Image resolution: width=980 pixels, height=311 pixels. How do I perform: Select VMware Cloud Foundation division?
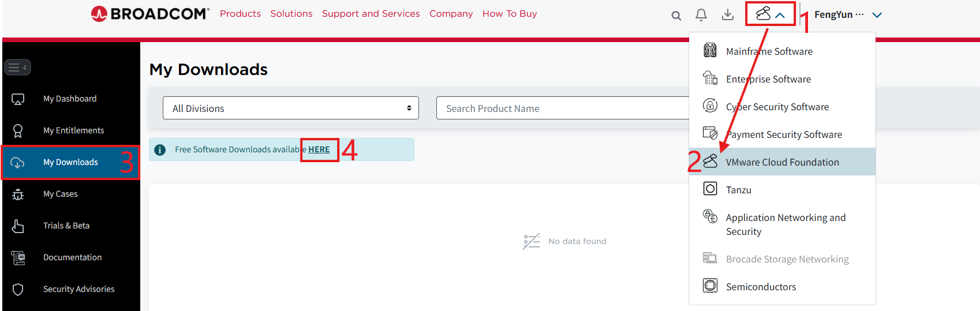tap(782, 162)
